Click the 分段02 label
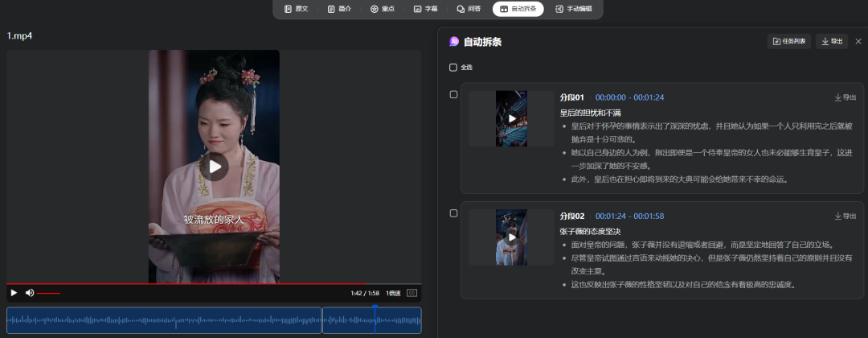Screen dimensions: 868x338 (x=572, y=216)
